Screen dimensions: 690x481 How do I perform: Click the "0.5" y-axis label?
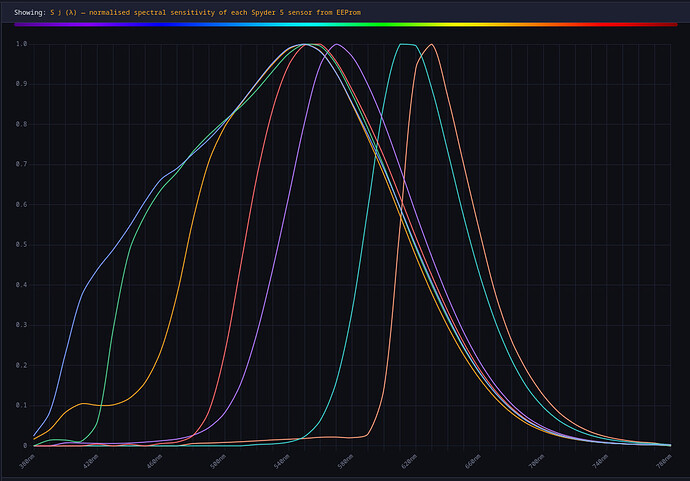22,245
